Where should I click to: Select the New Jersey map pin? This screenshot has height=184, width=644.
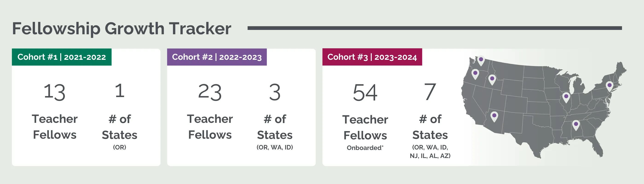pyautogui.click(x=609, y=86)
